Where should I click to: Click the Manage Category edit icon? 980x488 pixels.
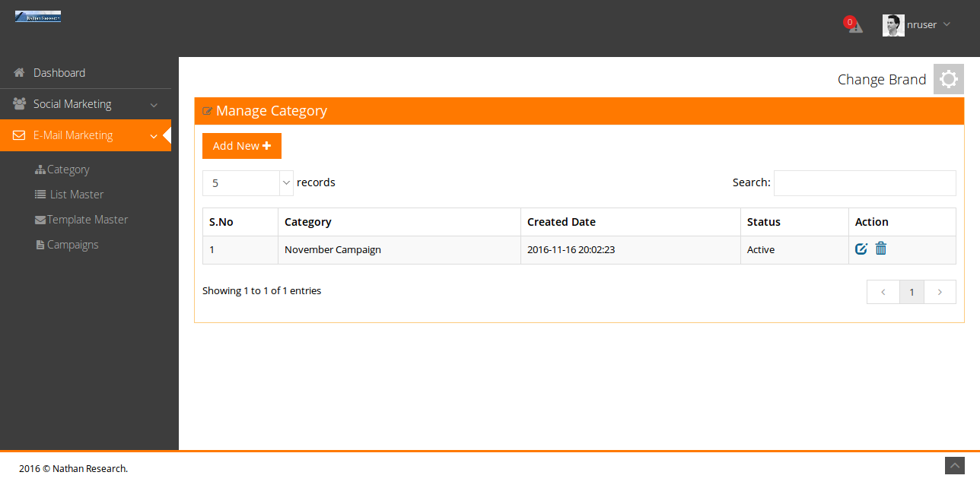click(207, 112)
